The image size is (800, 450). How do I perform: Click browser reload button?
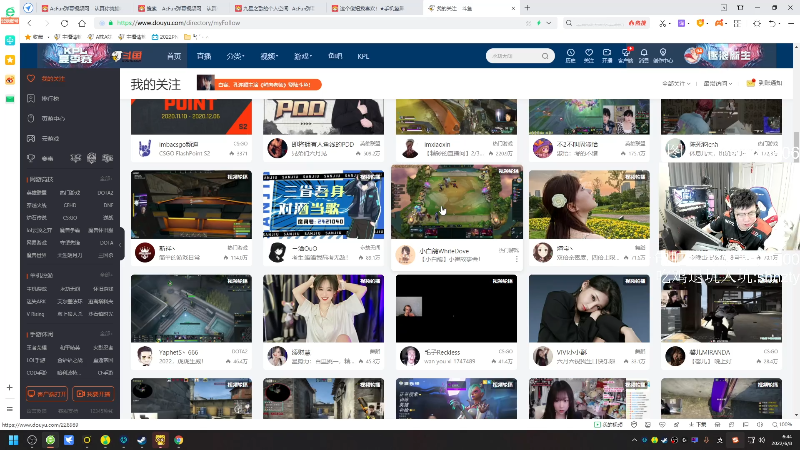tap(64, 23)
